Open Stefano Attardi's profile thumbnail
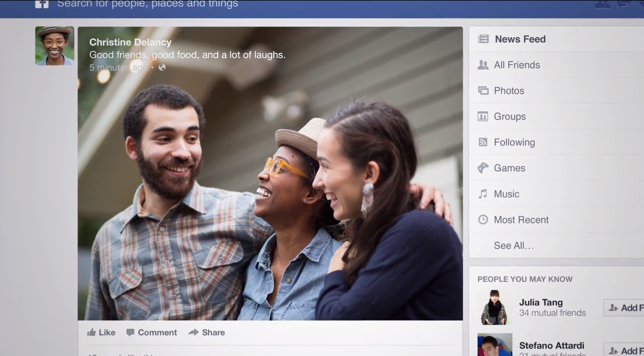This screenshot has height=356, width=644. click(x=495, y=344)
